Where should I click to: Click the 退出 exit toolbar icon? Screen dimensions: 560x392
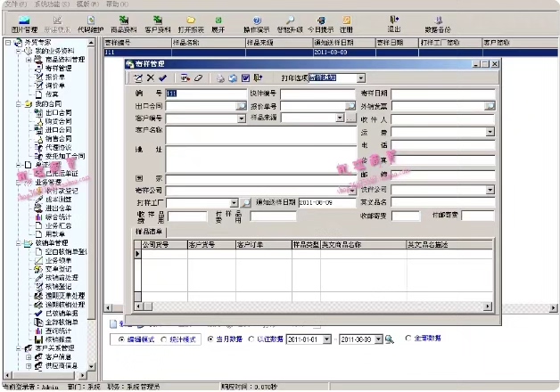[393, 22]
